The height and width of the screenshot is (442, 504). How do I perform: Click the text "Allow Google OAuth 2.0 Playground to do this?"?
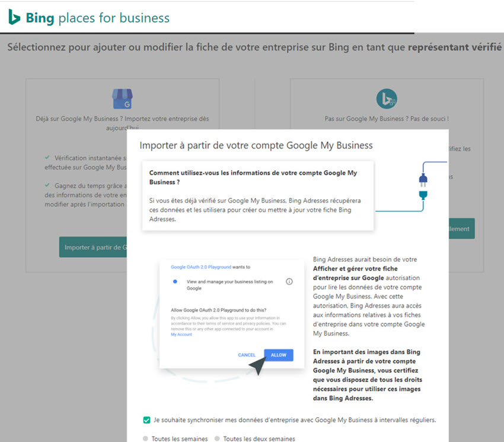(x=219, y=310)
